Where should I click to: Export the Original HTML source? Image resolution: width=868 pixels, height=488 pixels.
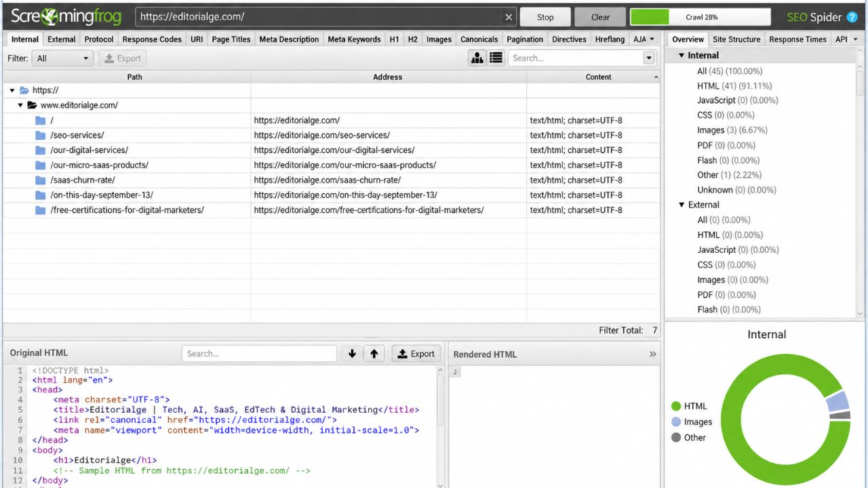[x=416, y=353]
